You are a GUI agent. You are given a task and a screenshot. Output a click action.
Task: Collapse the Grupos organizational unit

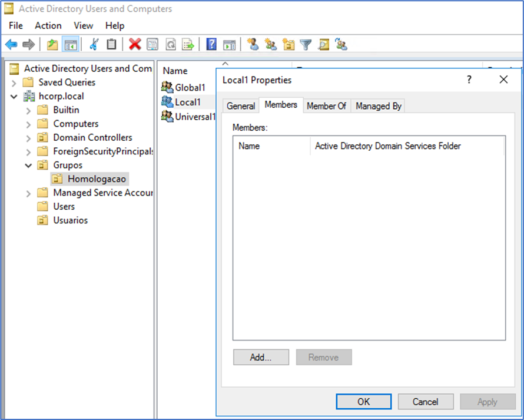(x=28, y=166)
